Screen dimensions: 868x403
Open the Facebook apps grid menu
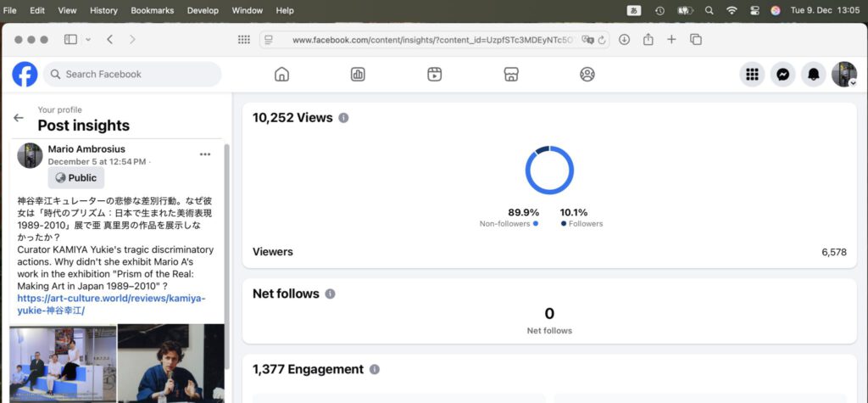(x=752, y=75)
